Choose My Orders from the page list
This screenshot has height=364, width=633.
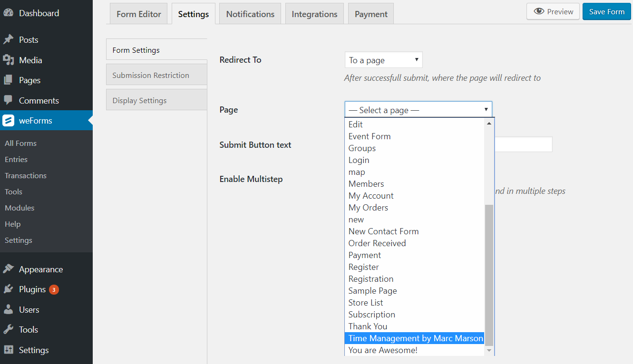click(414, 208)
